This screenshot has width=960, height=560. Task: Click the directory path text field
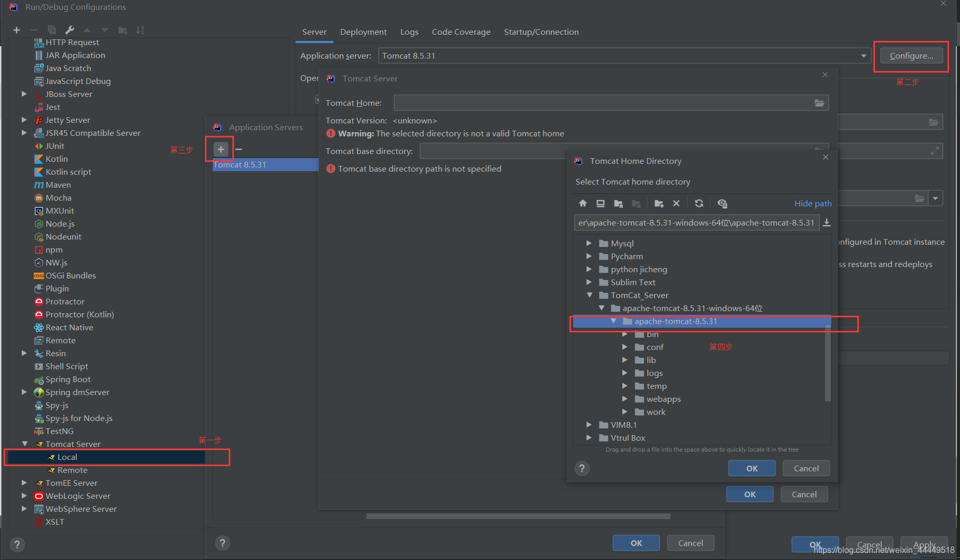697,223
